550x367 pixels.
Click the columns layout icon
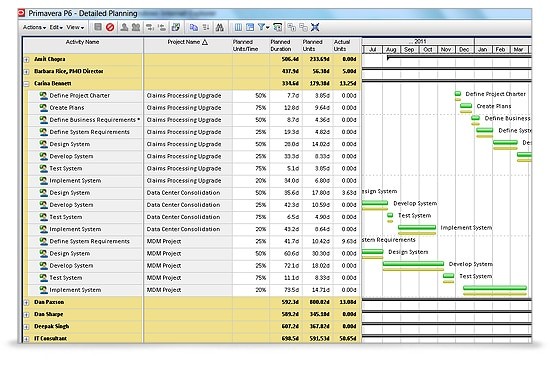238,27
